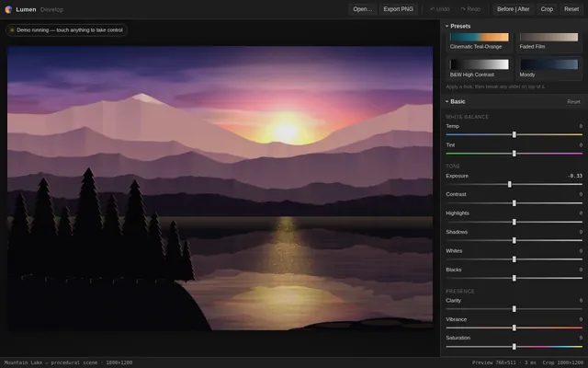
Task: Click the Highlights slider handle
Action: 514,222
